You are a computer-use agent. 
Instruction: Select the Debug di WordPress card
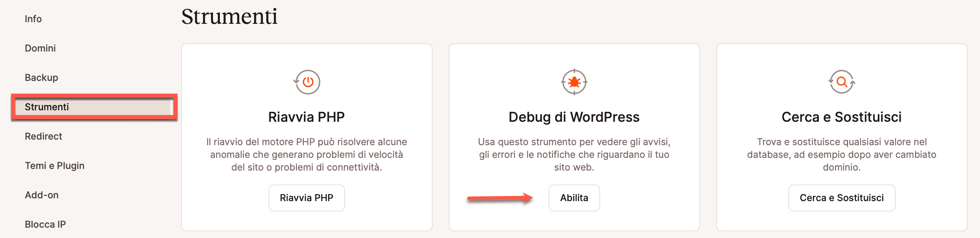574,137
